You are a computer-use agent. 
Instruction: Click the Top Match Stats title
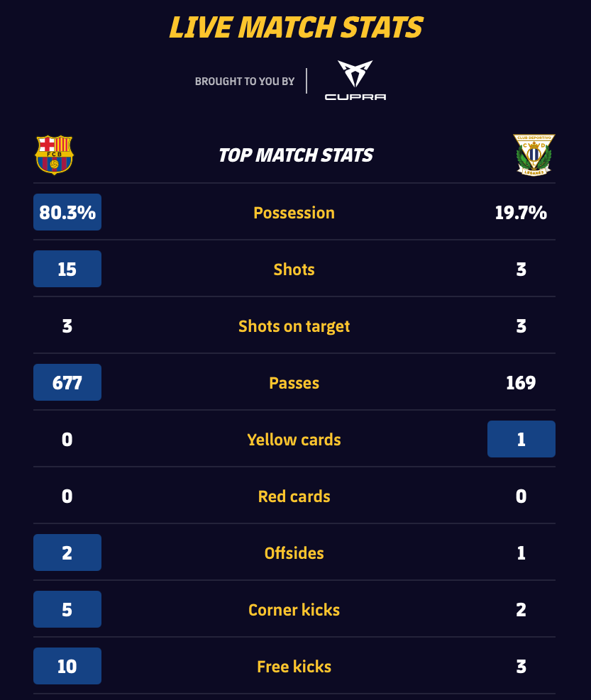pyautogui.click(x=296, y=155)
